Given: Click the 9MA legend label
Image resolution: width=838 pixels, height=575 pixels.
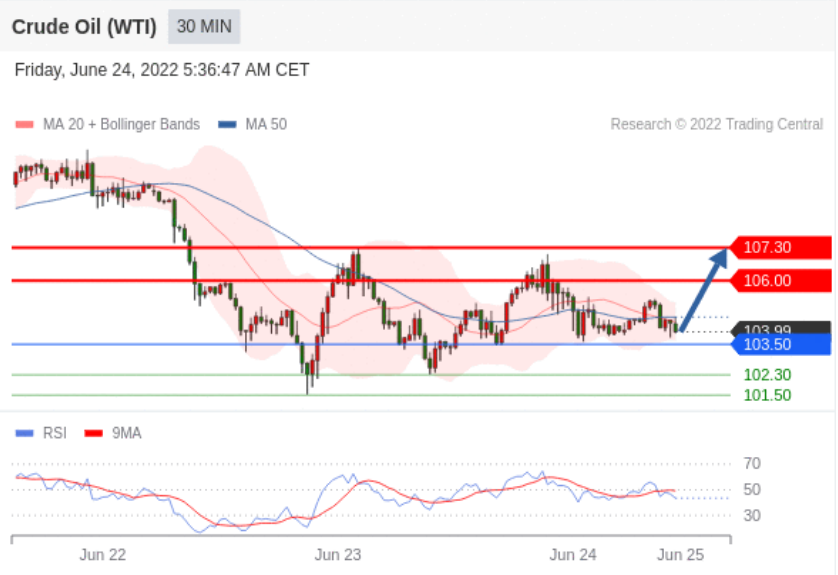Looking at the screenshot, I should (x=127, y=433).
